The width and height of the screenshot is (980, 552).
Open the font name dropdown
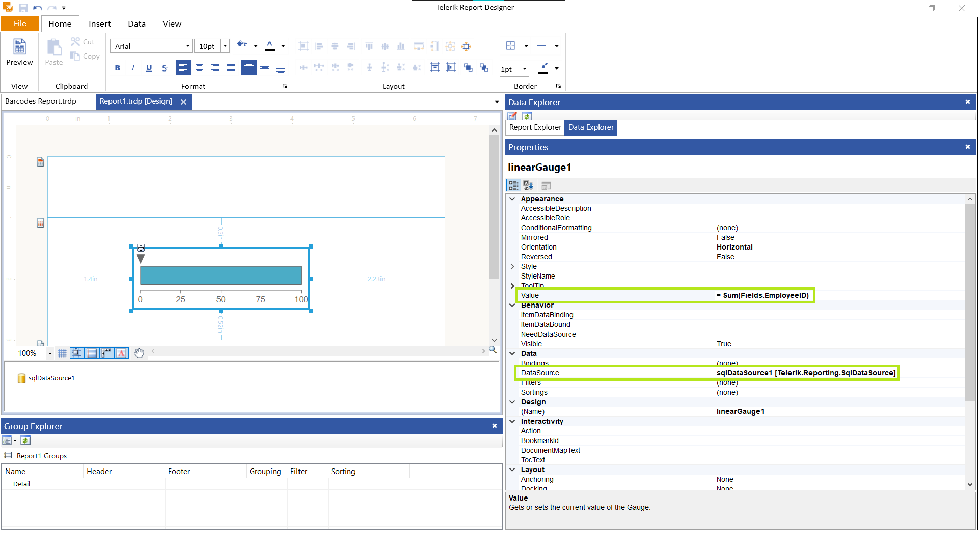click(x=187, y=46)
